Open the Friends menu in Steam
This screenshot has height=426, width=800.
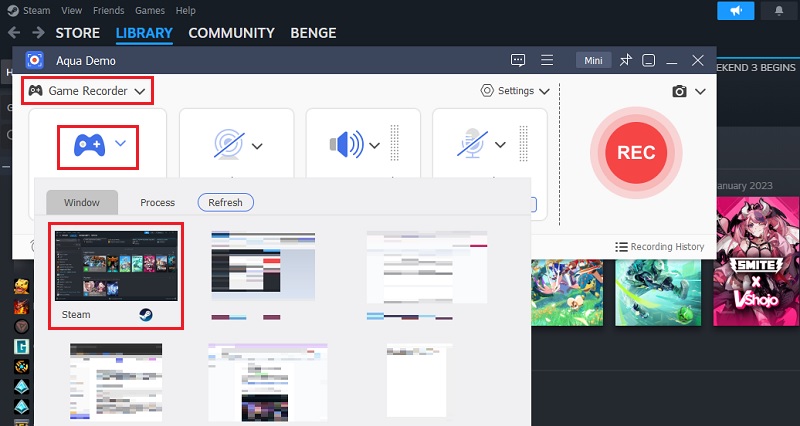pos(109,10)
